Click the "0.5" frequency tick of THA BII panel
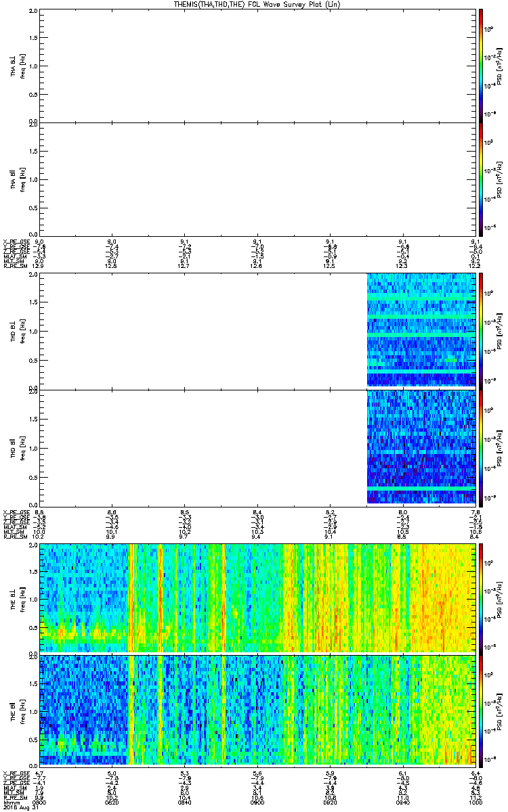508x812 pixels. tap(33, 207)
